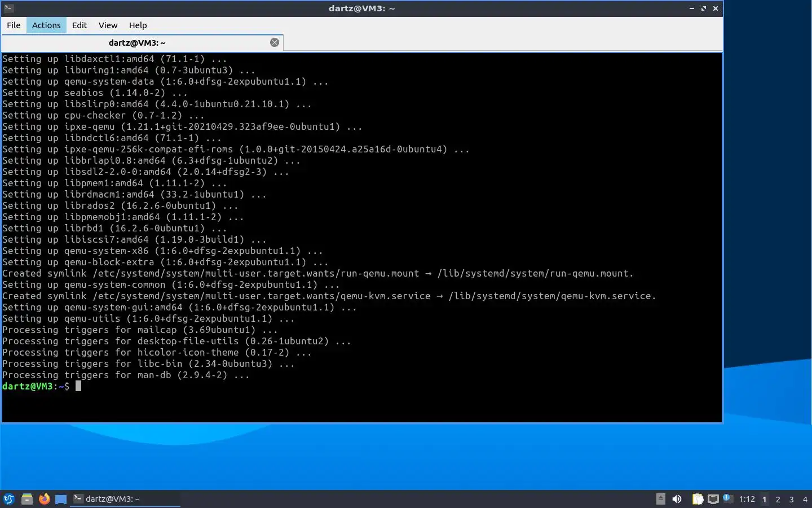Viewport: 812px width, 508px height.
Task: Switch to desktop 3
Action: point(792,499)
